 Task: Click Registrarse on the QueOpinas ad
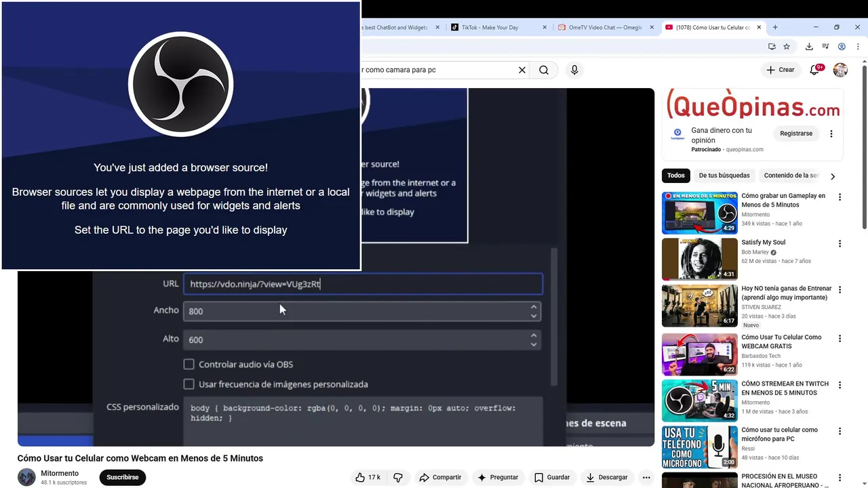pos(796,134)
